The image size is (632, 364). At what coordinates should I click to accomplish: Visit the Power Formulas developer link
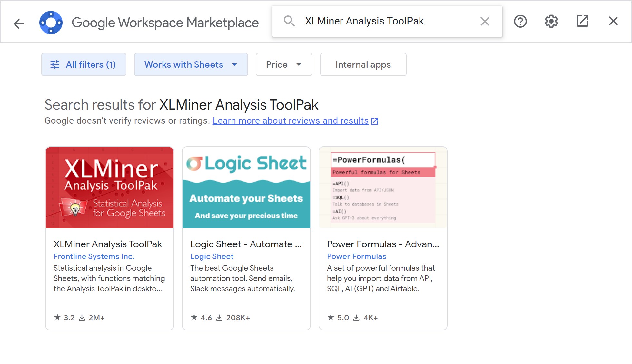pos(356,256)
